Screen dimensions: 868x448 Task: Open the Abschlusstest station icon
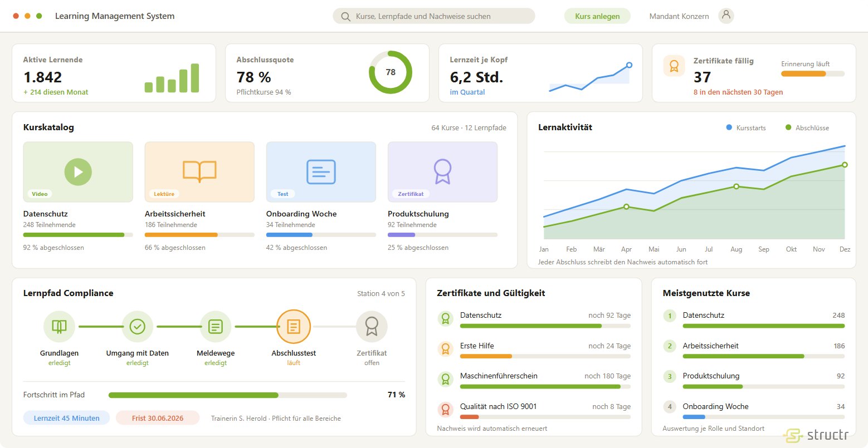(294, 327)
